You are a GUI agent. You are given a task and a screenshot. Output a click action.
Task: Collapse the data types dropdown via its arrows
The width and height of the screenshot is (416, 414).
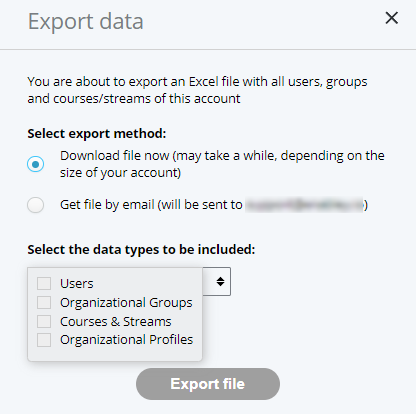[220, 281]
